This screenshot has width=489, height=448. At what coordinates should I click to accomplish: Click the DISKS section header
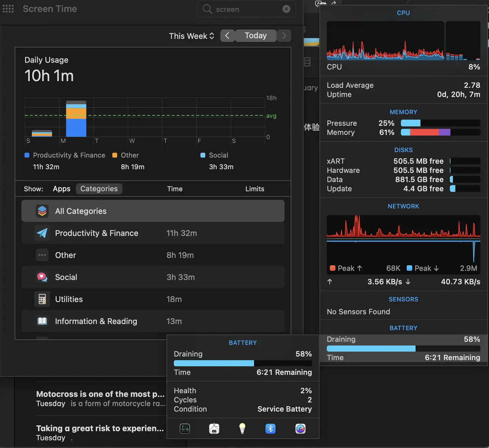tap(403, 150)
